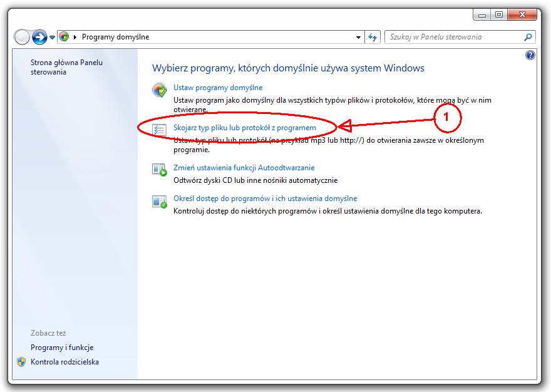Click the back navigation arrow button
Image resolution: width=551 pixels, height=392 pixels.
(x=22, y=37)
